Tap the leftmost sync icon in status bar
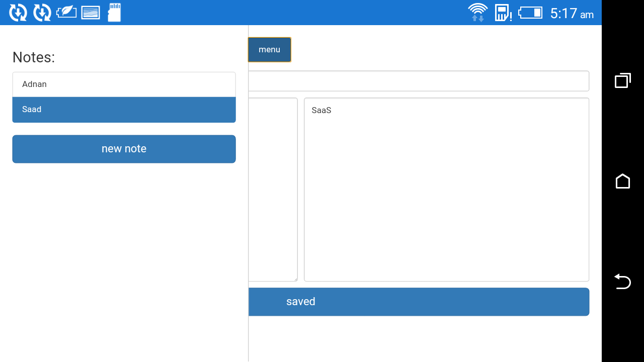The image size is (644, 362). click(x=18, y=13)
